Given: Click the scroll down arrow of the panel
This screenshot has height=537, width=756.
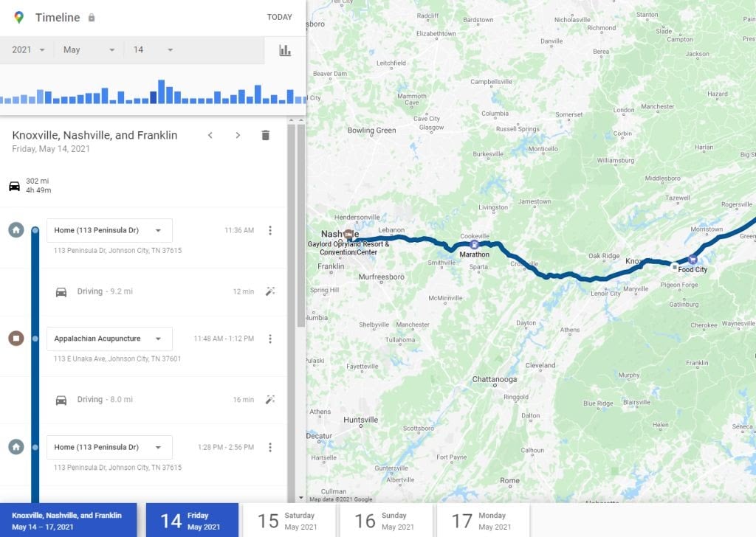Looking at the screenshot, I should [x=301, y=498].
